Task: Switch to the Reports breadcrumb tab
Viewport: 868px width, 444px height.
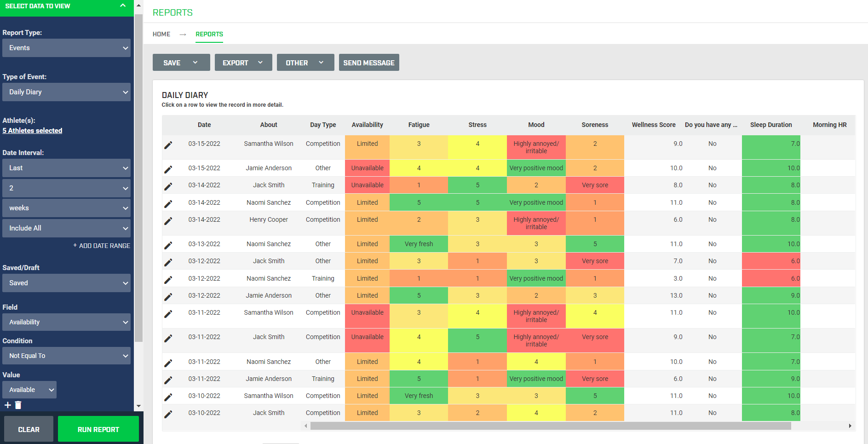Action: [209, 34]
